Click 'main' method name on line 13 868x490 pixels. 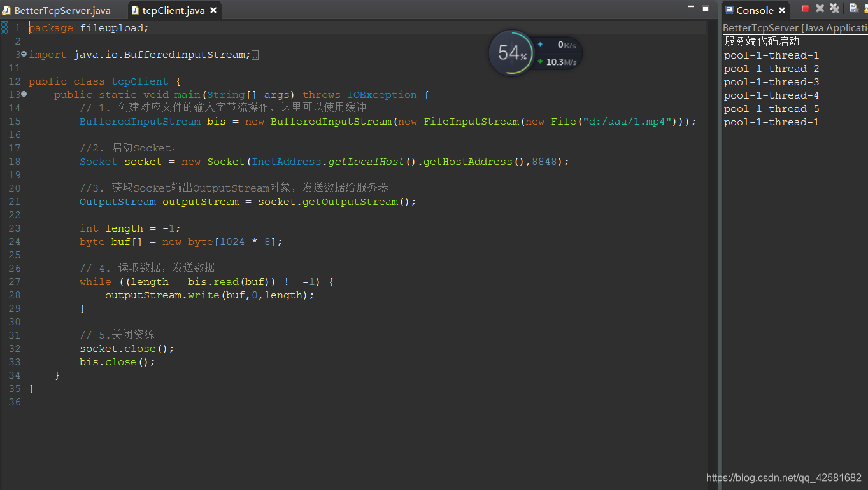coord(188,95)
